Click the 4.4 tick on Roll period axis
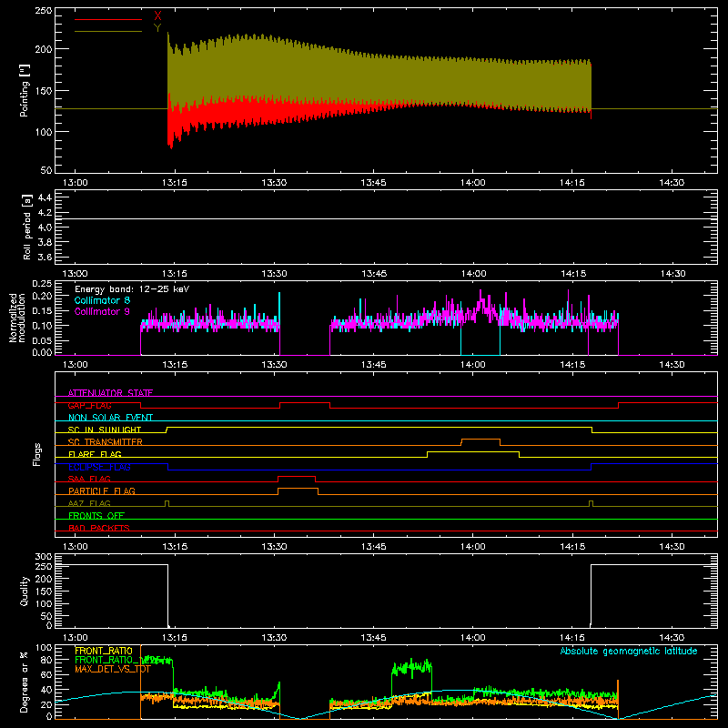 [45, 197]
